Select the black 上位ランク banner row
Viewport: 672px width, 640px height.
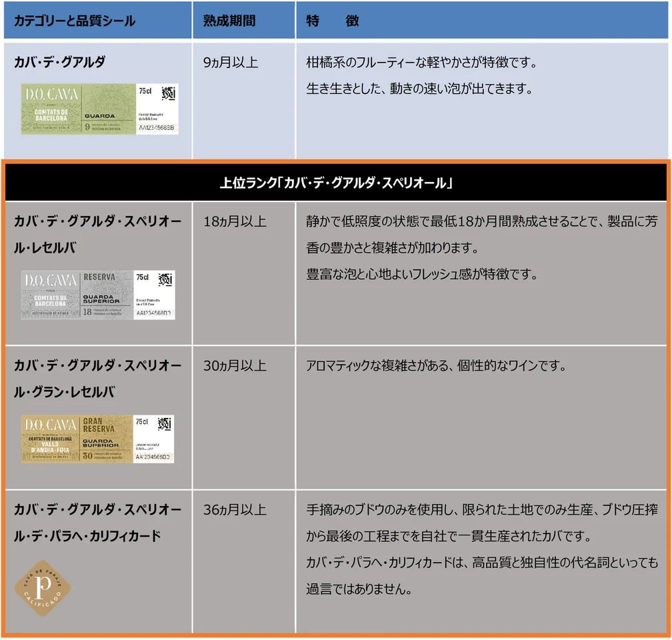[x=335, y=183]
